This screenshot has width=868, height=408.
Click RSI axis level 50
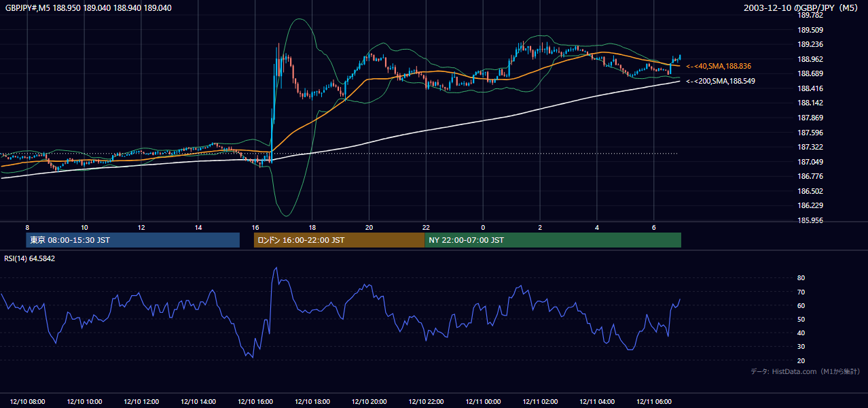click(801, 319)
